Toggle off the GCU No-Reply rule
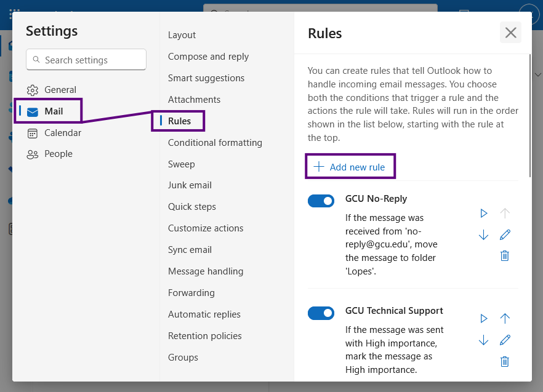The width and height of the screenshot is (543, 392). 321,201
